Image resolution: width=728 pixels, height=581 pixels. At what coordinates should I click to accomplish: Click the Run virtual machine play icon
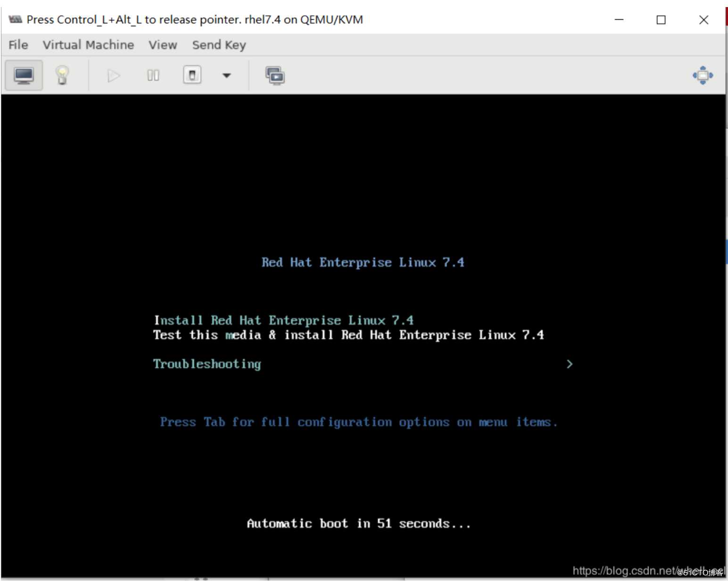pyautogui.click(x=114, y=75)
